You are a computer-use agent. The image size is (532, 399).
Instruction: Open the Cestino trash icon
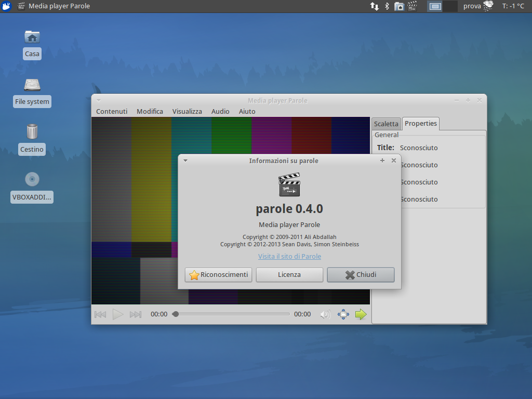(32, 132)
